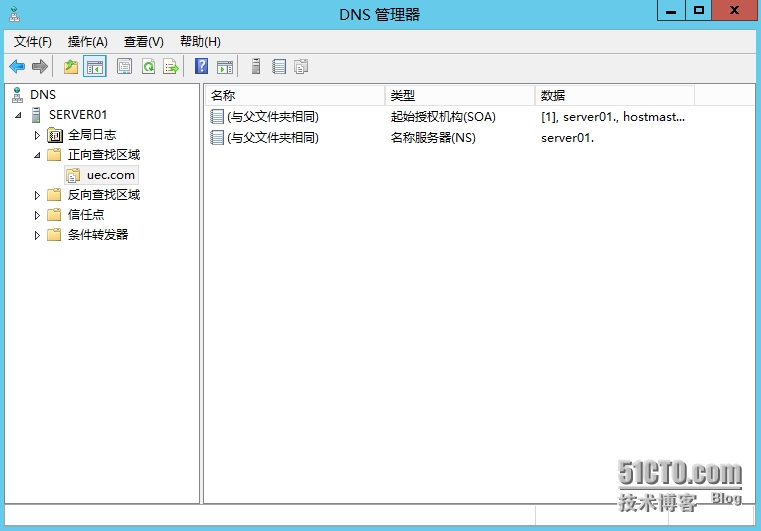Click the blue Back arrow toolbar button
Image resolution: width=761 pixels, height=531 pixels.
(x=17, y=66)
